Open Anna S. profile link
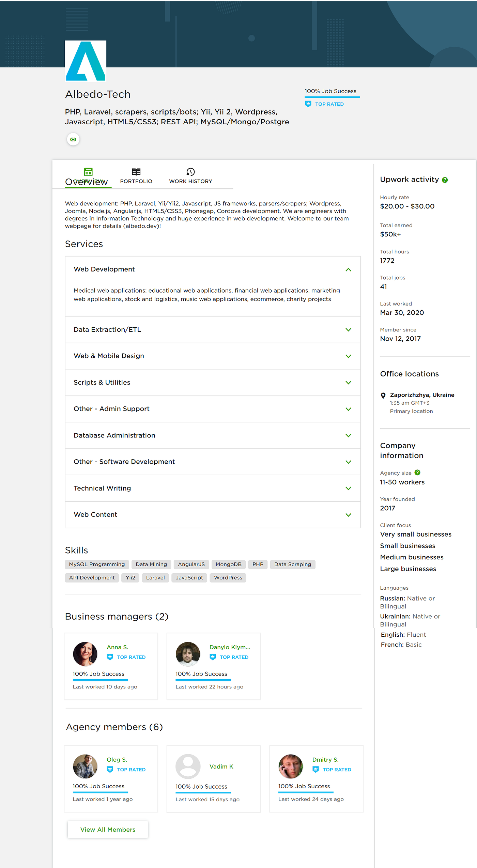 coord(118,647)
